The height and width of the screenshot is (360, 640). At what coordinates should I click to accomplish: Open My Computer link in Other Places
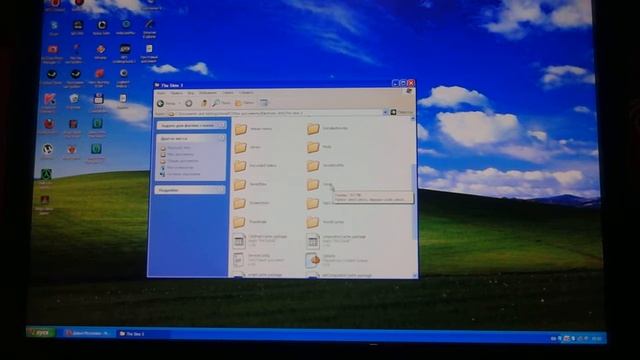pyautogui.click(x=177, y=167)
